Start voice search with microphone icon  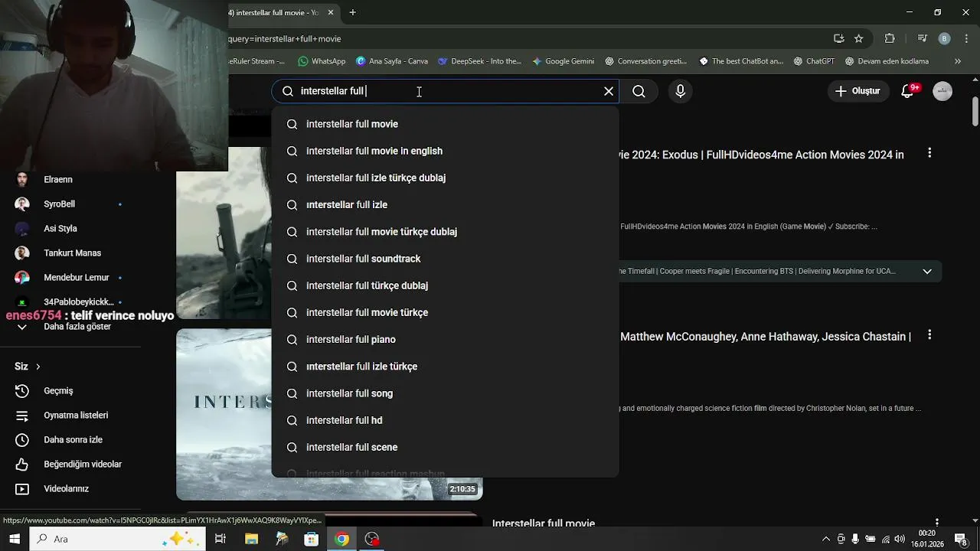pos(681,91)
